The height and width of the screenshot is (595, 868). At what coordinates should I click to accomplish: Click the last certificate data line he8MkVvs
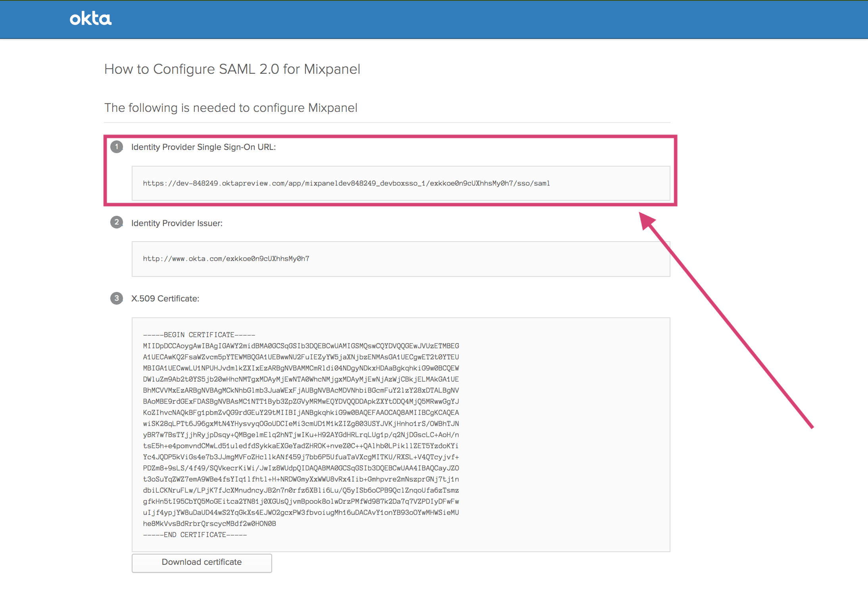tap(209, 524)
